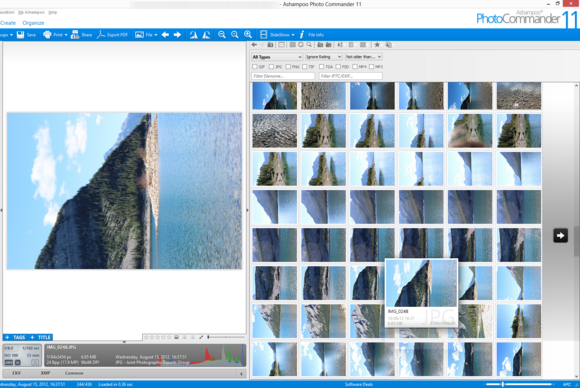Screen dimensions: 580x388
Task: Click the Save text label in toolbar
Action: [x=31, y=35]
